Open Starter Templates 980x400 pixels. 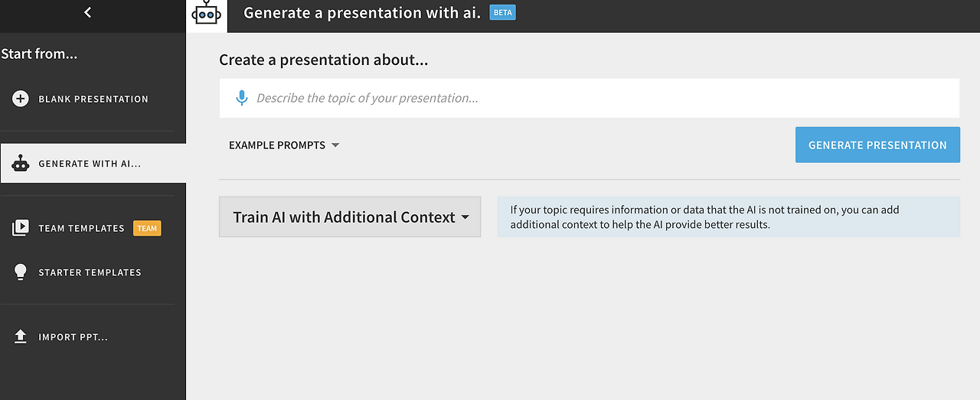(x=90, y=272)
